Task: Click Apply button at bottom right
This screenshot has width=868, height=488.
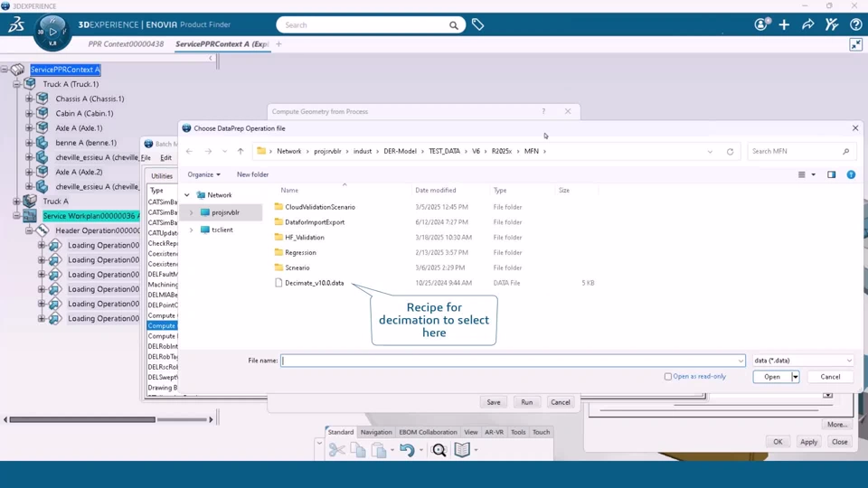Action: [808, 442]
